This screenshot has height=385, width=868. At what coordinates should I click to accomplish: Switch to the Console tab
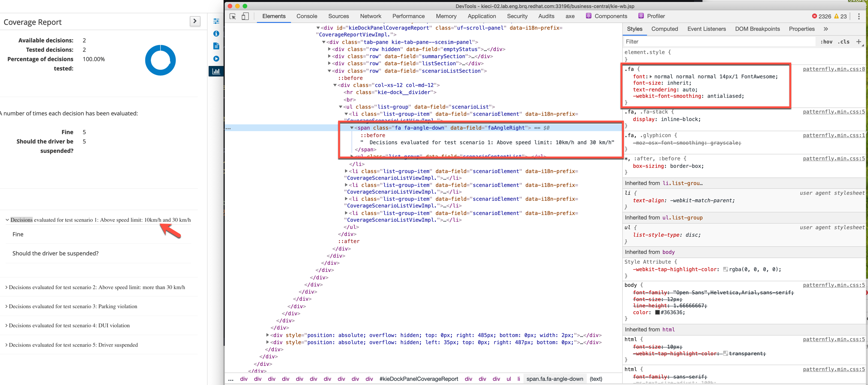[306, 16]
